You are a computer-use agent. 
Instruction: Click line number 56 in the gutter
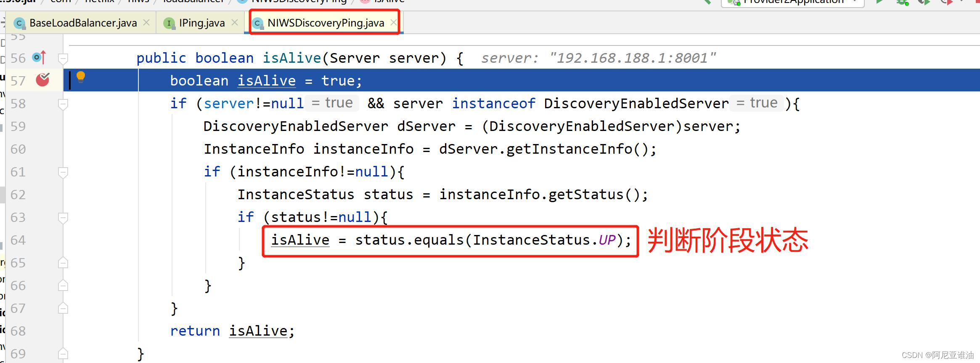[x=18, y=58]
